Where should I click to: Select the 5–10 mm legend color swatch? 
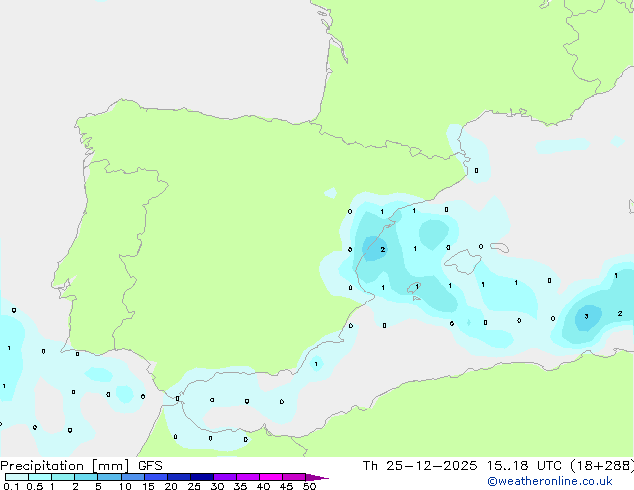point(109,477)
